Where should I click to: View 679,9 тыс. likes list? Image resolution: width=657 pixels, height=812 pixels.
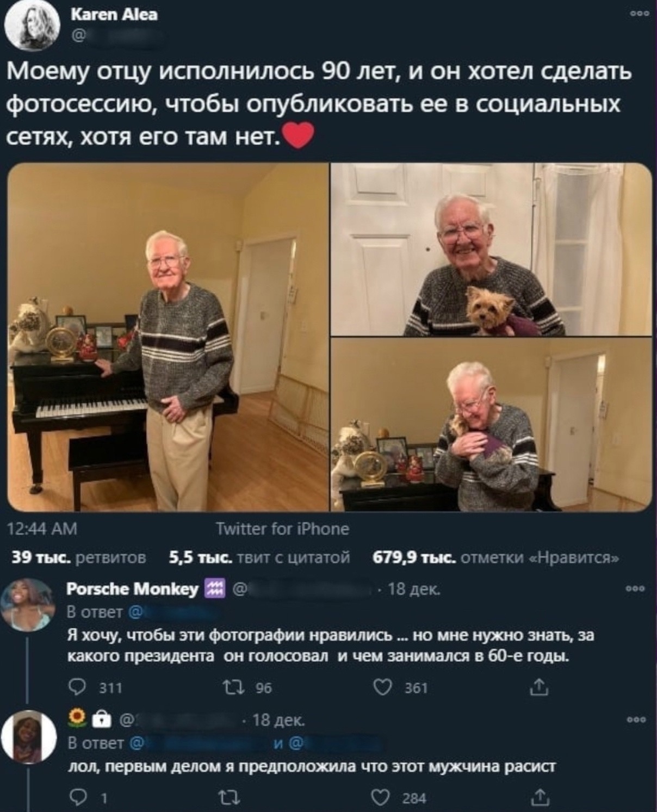click(495, 557)
